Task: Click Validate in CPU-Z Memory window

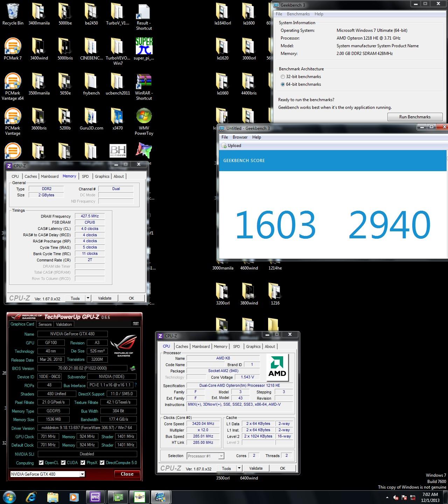Action: click(x=105, y=298)
